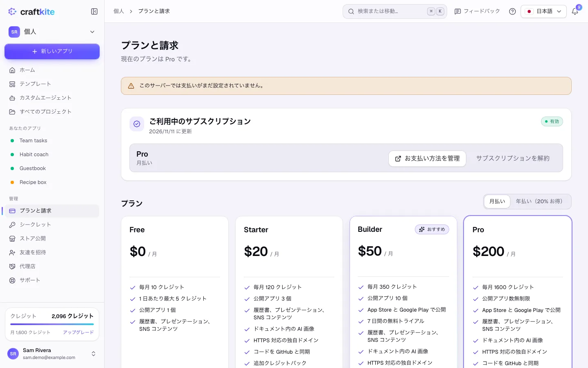Focus the 検索または移動 search field
Viewport: 588px width, 368px height.
395,11
